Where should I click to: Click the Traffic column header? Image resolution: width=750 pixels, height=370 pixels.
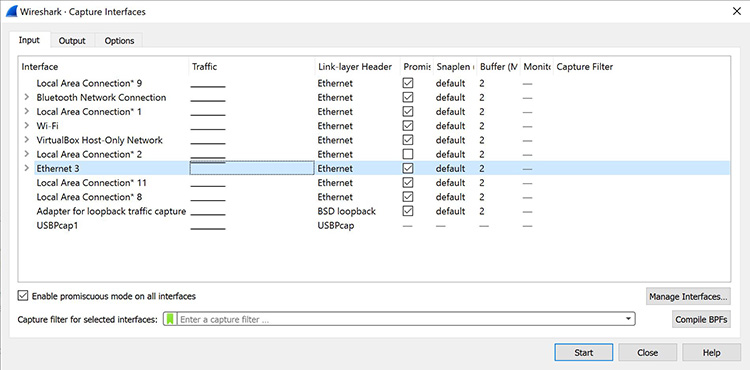click(x=204, y=67)
